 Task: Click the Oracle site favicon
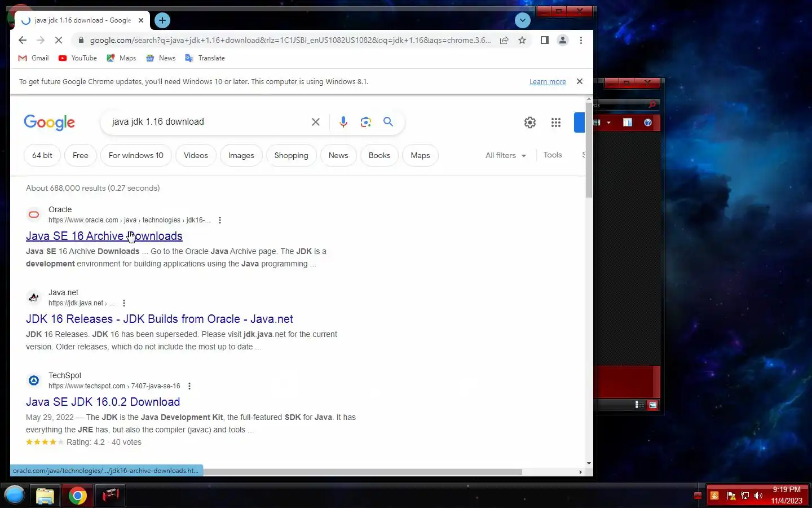point(34,214)
